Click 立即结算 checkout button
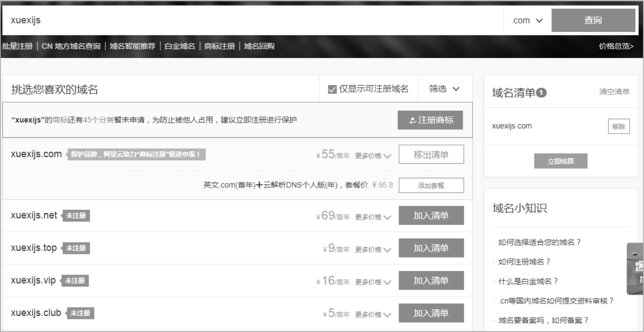The width and height of the screenshot is (644, 332). click(x=560, y=161)
